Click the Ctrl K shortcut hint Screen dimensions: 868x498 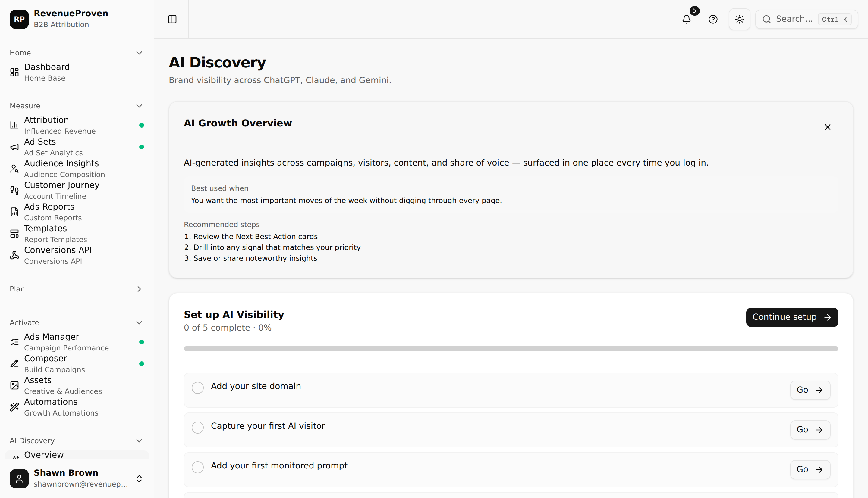(x=835, y=19)
